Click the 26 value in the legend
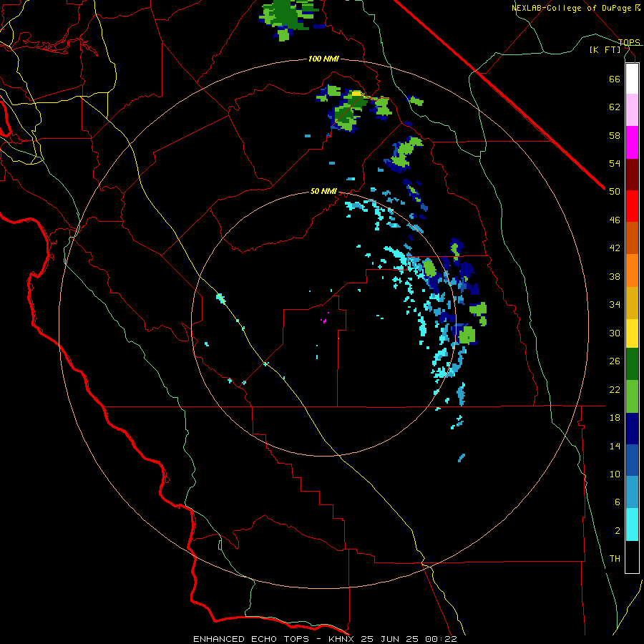The image size is (644, 644). coord(615,361)
